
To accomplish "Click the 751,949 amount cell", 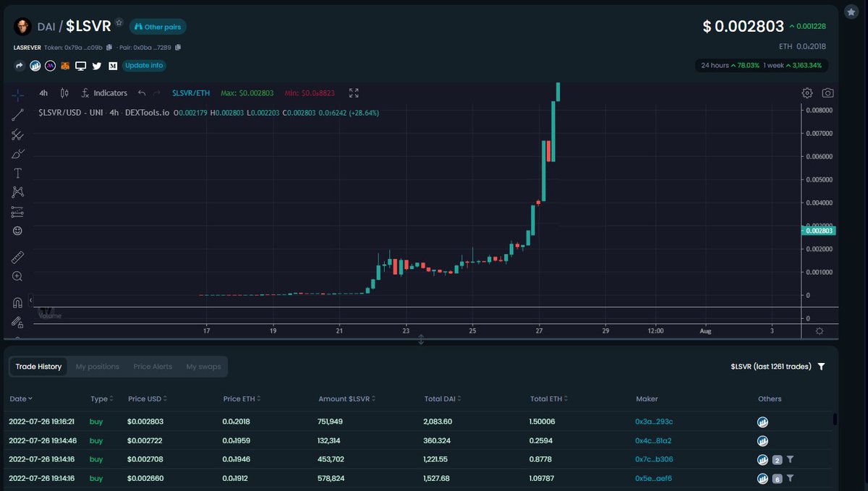I will [331, 422].
